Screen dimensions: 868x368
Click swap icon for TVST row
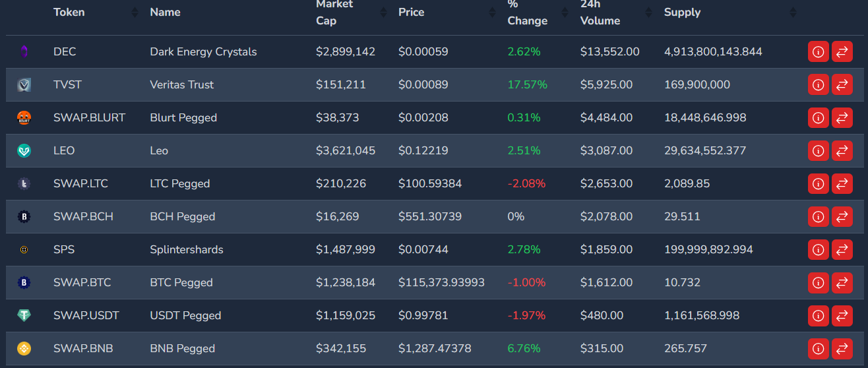[842, 84]
